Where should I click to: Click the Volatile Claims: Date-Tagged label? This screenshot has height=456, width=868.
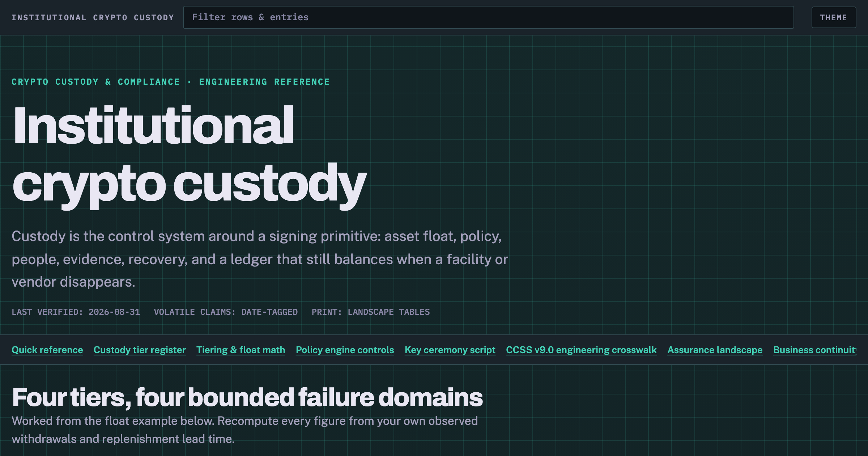tap(226, 312)
